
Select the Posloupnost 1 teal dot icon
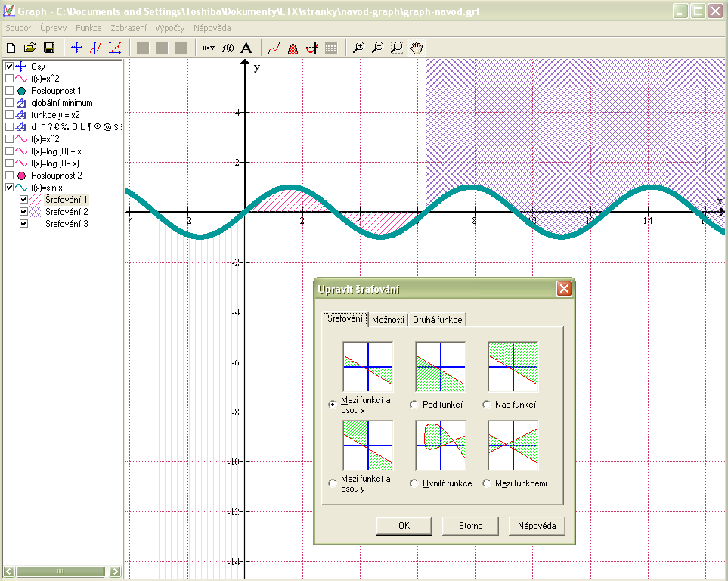click(21, 91)
